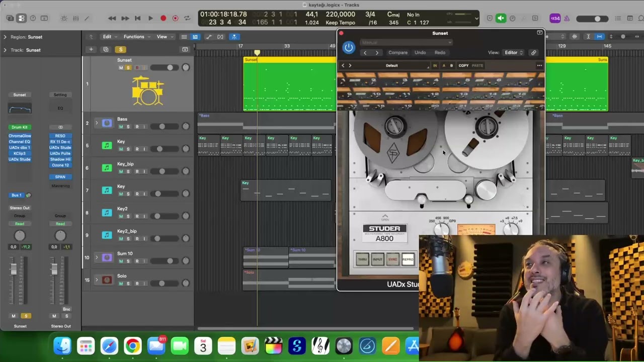Click the red Record button
Screen dimensions: 644x362
[x=163, y=18]
